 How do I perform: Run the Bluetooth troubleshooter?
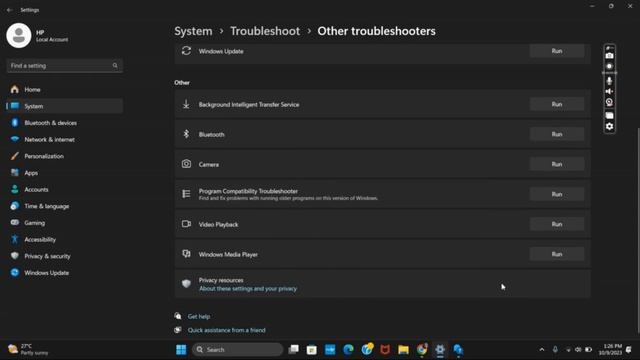point(557,134)
